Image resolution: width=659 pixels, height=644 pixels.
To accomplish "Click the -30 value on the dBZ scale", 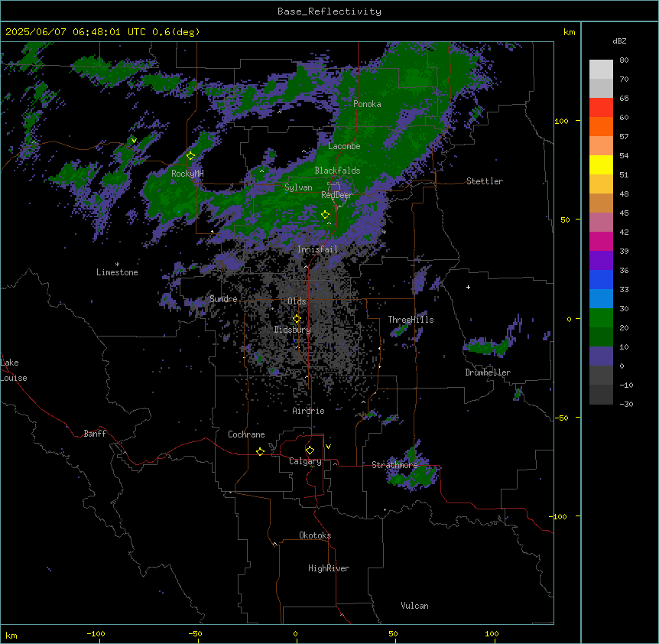I will pyautogui.click(x=626, y=405).
